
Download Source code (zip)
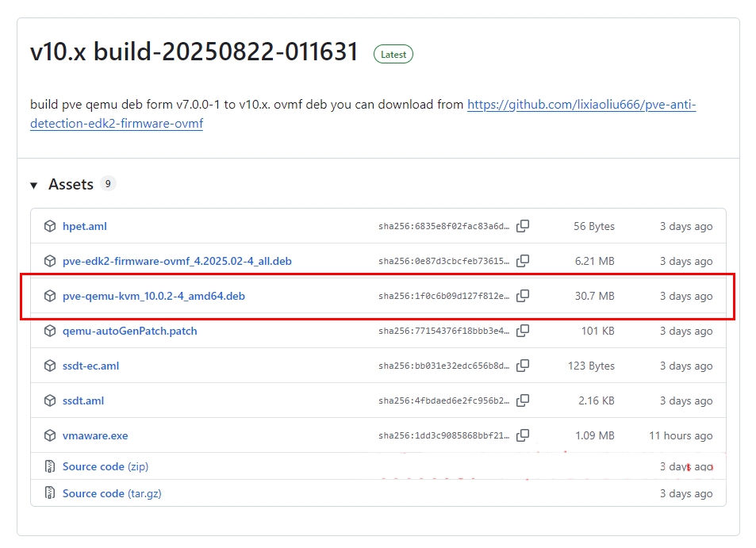pos(105,466)
